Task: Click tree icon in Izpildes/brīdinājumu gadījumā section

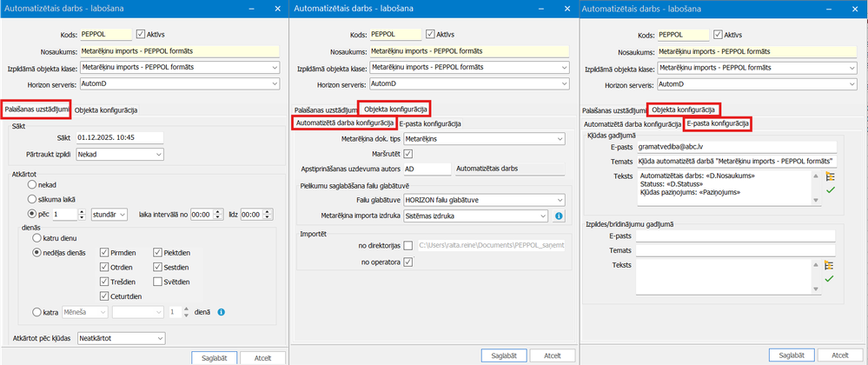Action: 829,266
